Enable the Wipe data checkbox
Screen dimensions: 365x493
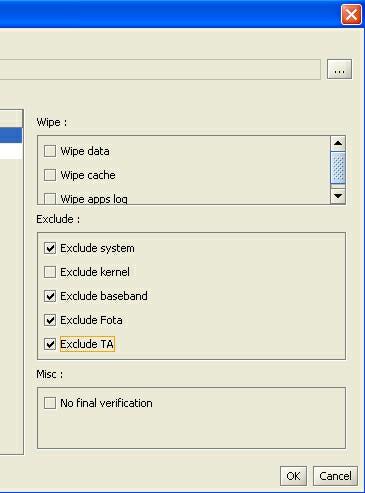(x=50, y=151)
